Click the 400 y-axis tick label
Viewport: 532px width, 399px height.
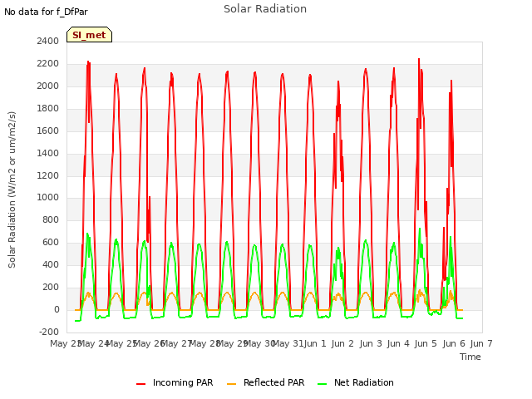[x=51, y=264]
